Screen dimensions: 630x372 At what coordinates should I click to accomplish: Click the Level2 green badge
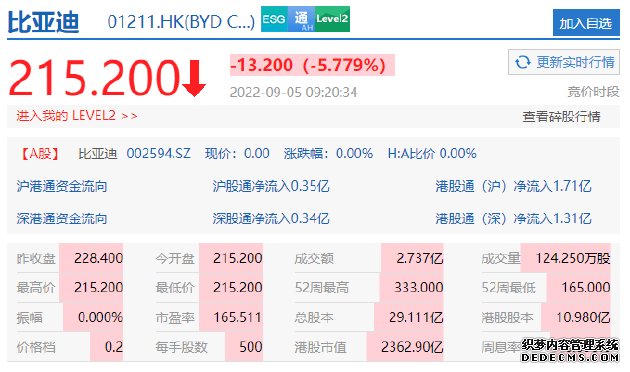[332, 19]
